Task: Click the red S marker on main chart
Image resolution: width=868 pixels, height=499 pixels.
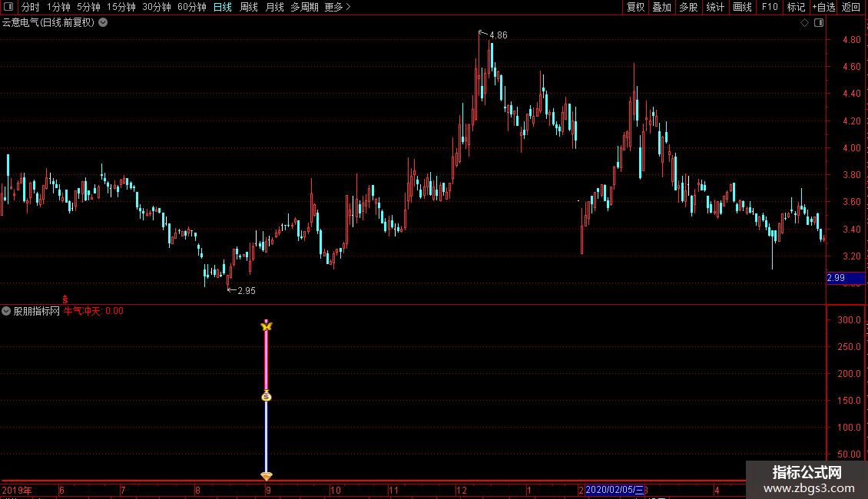Action: (65, 299)
